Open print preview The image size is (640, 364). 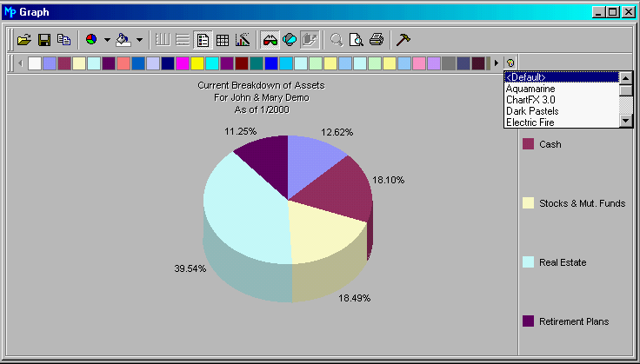tap(357, 40)
